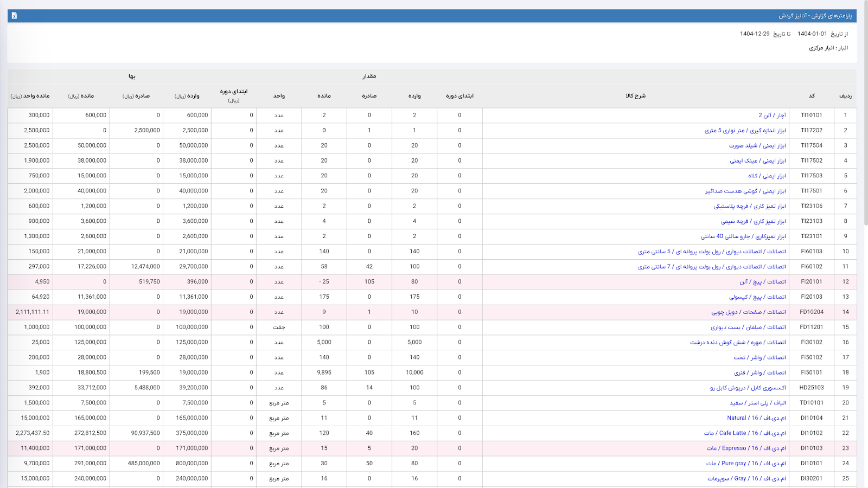
Task: Click the issued value 519,750
Action: tap(149, 282)
